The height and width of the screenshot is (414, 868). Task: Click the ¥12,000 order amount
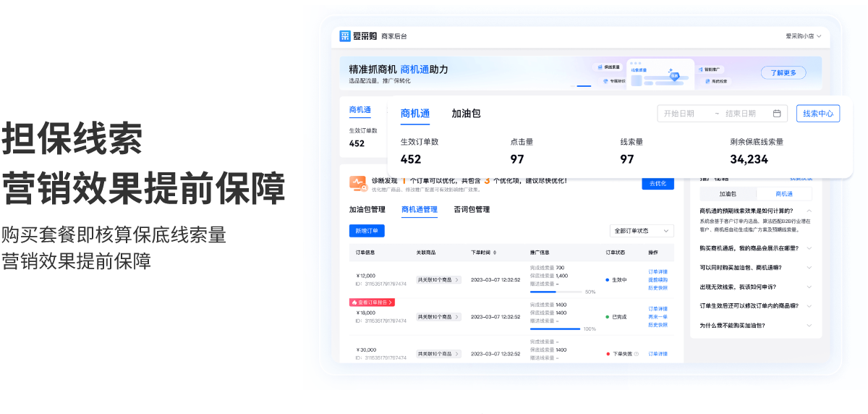366,276
